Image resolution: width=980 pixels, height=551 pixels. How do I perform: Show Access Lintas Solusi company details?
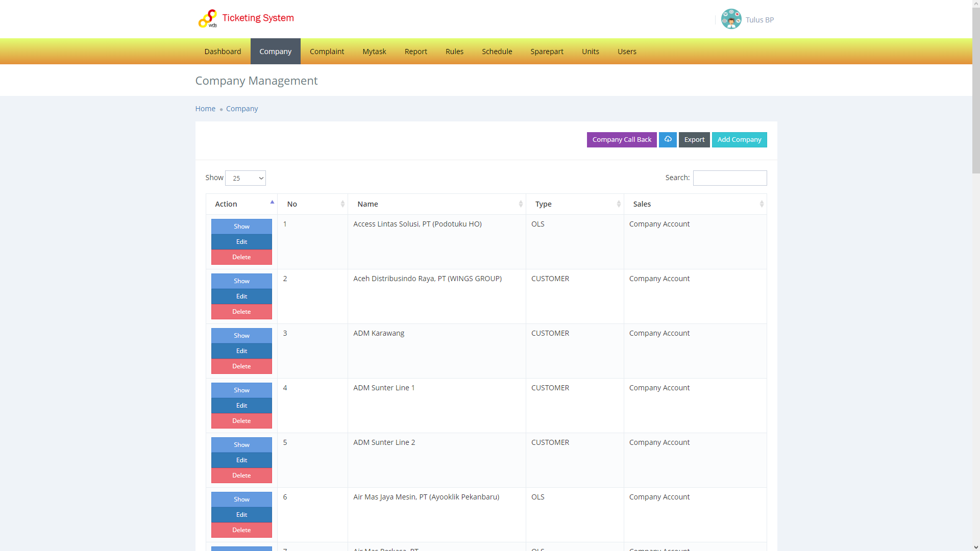point(241,227)
